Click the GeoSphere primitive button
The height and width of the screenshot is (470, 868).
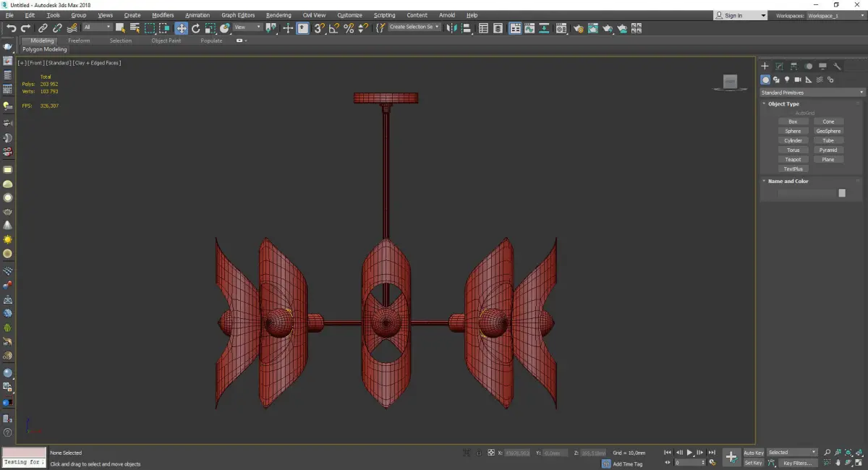point(828,132)
